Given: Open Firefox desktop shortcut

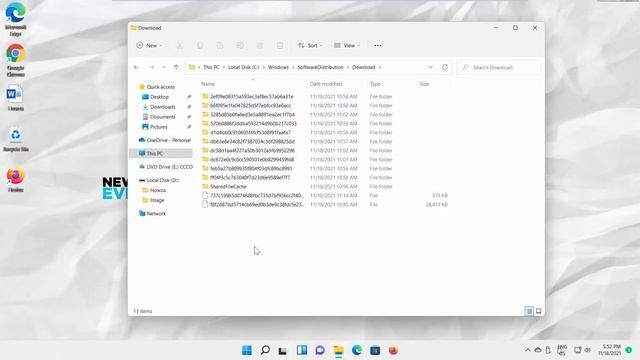Looking at the screenshot, I should [x=16, y=180].
